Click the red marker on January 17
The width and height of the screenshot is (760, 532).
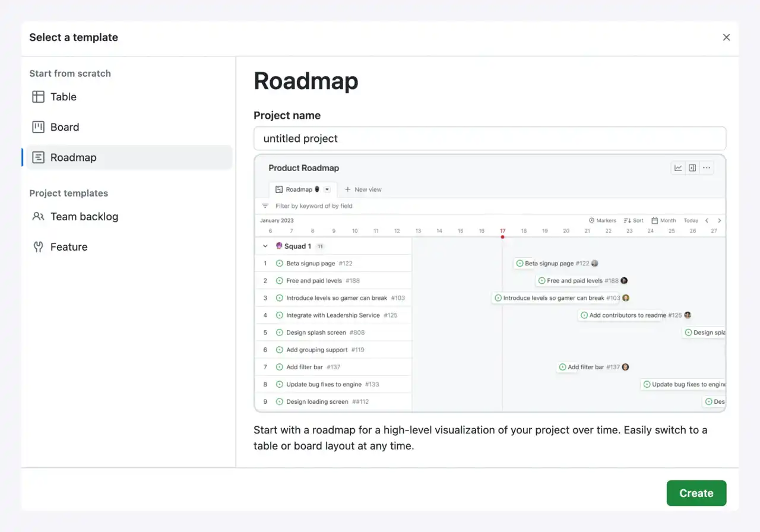(x=502, y=236)
